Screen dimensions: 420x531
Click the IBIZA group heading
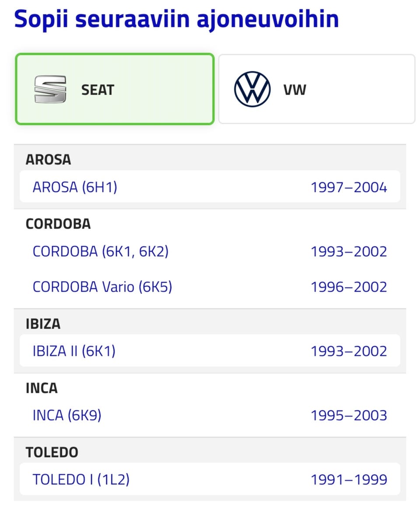pos(43,324)
